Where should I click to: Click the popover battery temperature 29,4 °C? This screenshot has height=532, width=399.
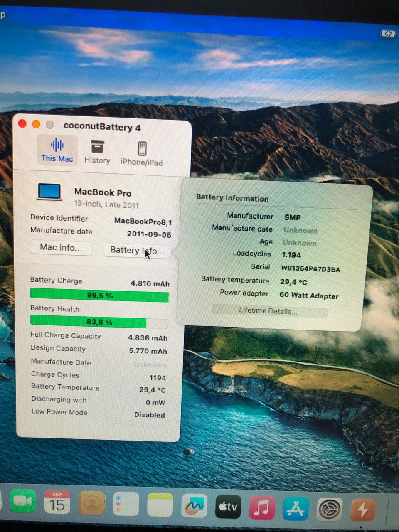(293, 282)
